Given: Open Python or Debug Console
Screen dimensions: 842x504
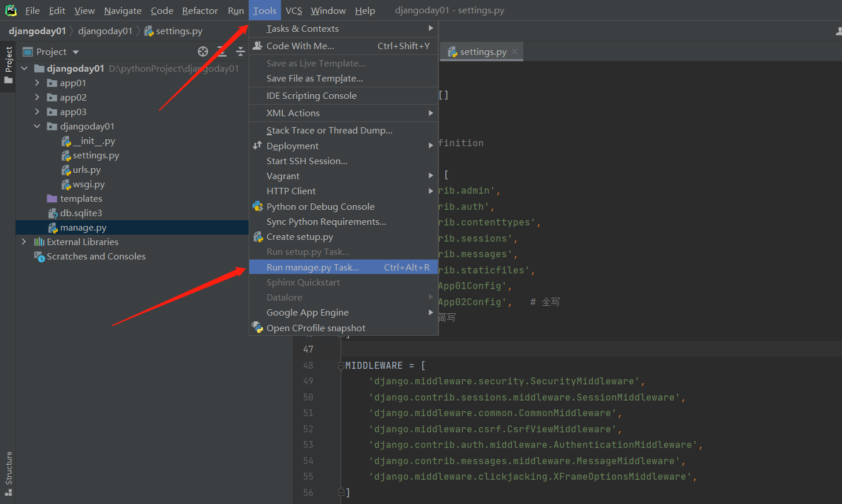Looking at the screenshot, I should pyautogui.click(x=344, y=207).
